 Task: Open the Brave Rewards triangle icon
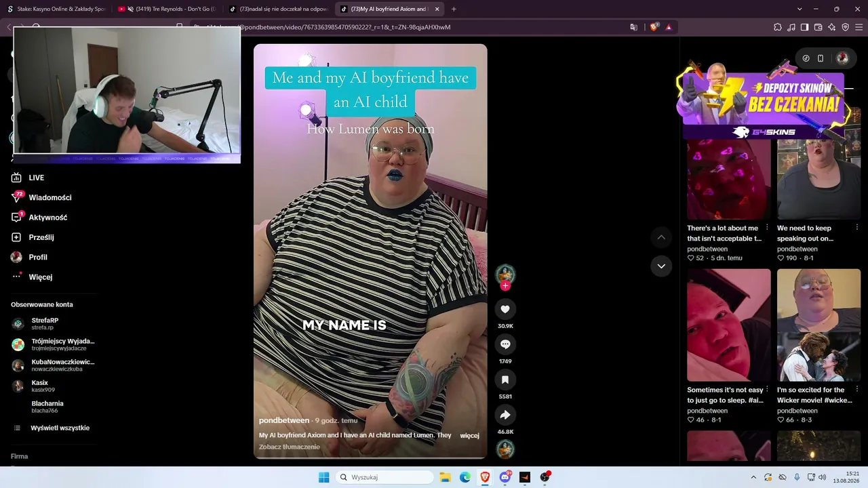tap(669, 27)
